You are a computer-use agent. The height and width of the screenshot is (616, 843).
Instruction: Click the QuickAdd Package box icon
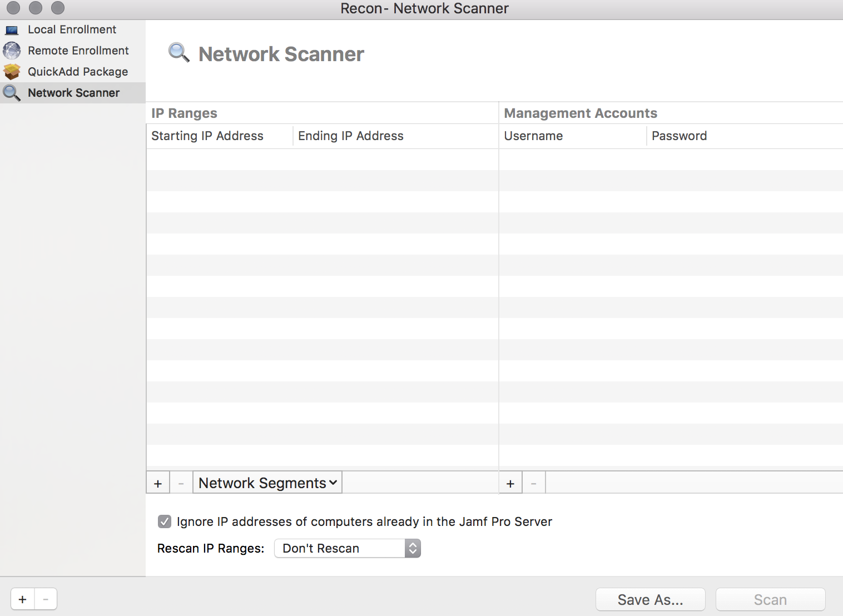[12, 72]
